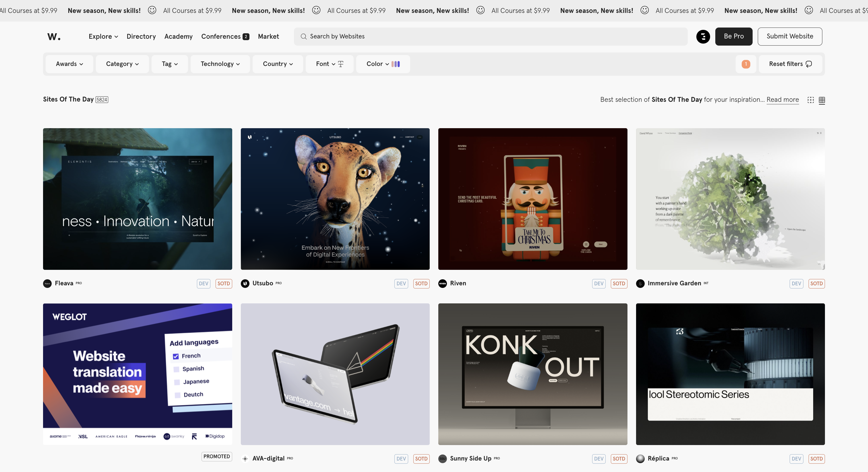Open the Directory menu item
Viewport: 868px width, 472px height.
[x=141, y=36]
